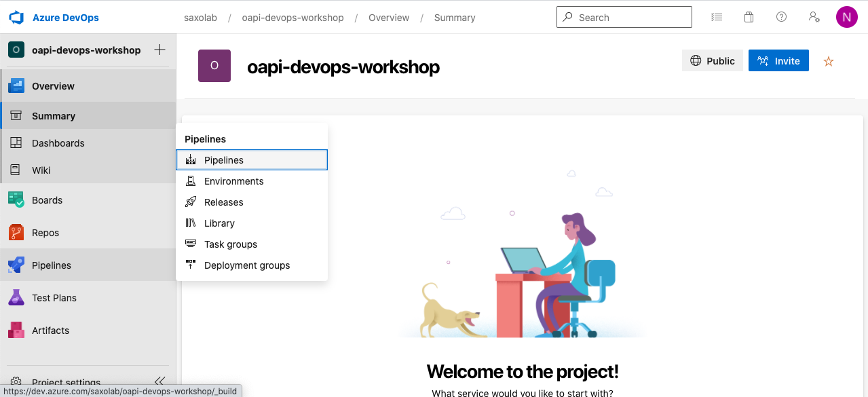Click the Summary icon in sidebar

tap(16, 115)
